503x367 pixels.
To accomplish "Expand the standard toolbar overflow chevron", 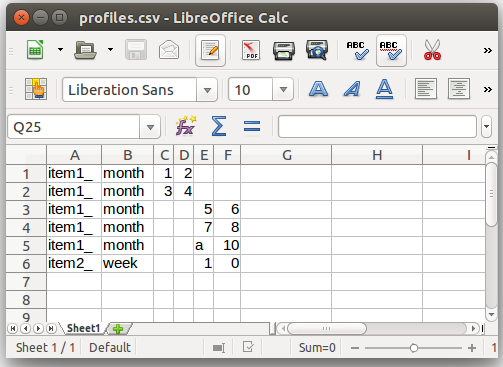I will coord(488,50).
